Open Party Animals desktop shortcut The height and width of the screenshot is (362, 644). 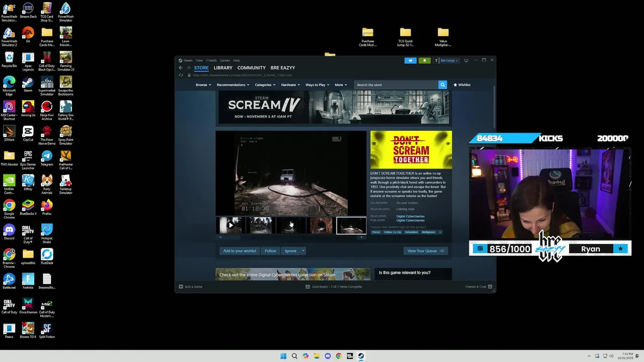47,184
